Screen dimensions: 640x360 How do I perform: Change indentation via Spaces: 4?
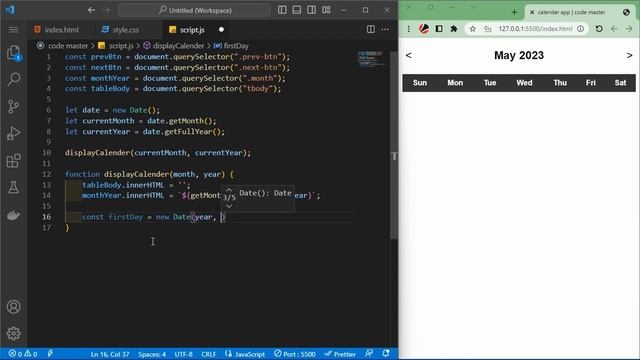152,354
